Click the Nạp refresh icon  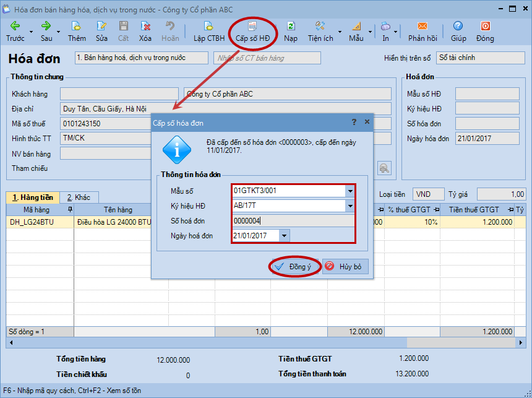pos(291,27)
